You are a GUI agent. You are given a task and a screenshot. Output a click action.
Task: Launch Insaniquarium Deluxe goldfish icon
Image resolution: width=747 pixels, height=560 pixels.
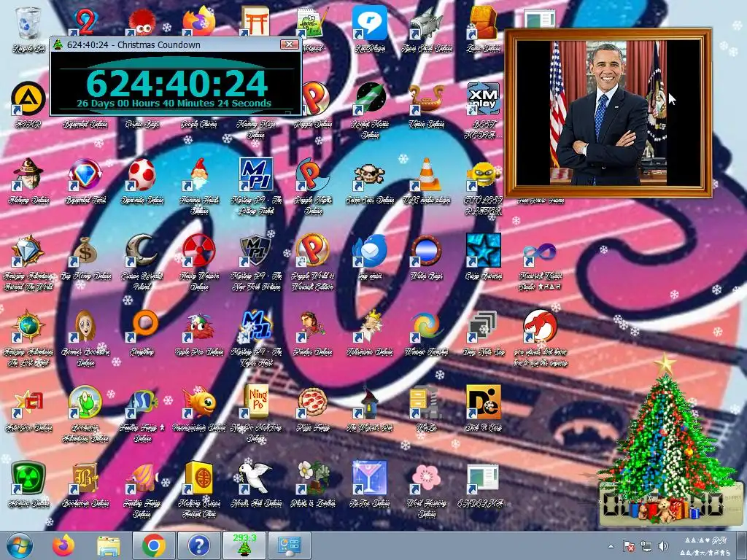point(199,402)
